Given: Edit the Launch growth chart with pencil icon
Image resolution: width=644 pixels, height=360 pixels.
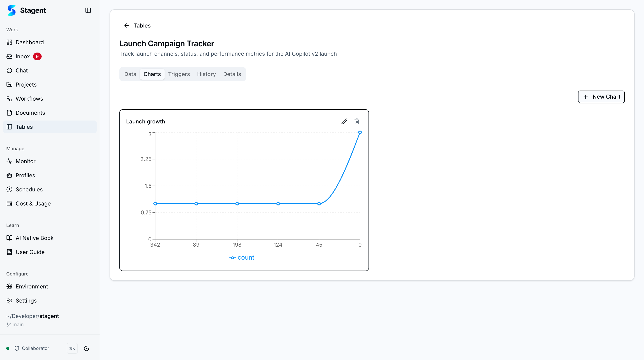Looking at the screenshot, I should click(x=344, y=121).
